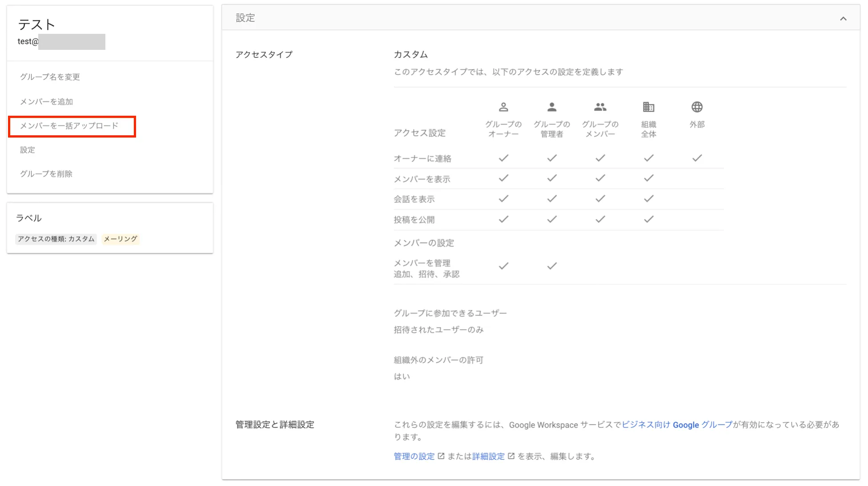Click external link icon after 詳細設定
Screen dimensions: 868x486
tap(511, 456)
